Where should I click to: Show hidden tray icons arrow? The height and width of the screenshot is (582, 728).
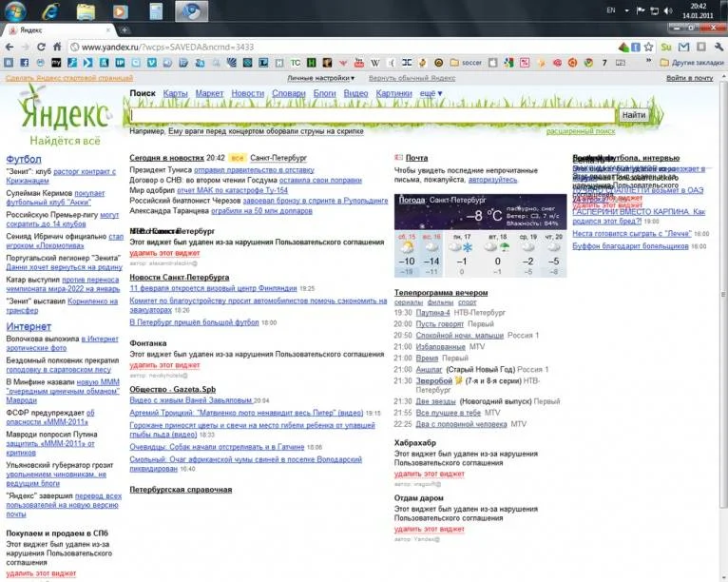coord(627,10)
